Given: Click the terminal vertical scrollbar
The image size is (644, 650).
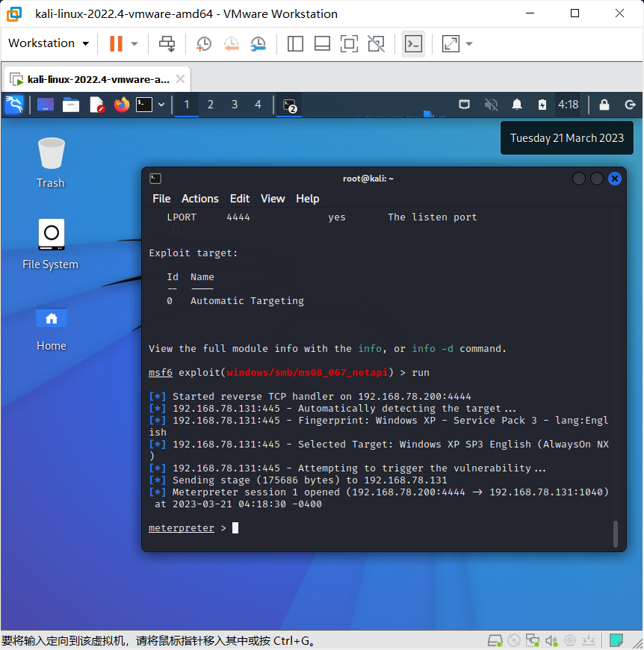Looking at the screenshot, I should 616,534.
